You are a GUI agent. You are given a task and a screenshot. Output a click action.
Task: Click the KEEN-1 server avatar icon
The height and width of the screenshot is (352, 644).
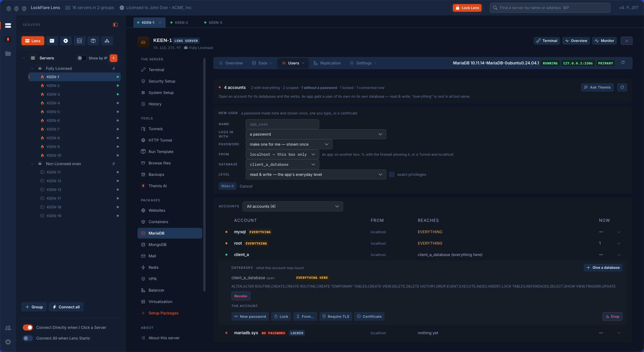143,42
